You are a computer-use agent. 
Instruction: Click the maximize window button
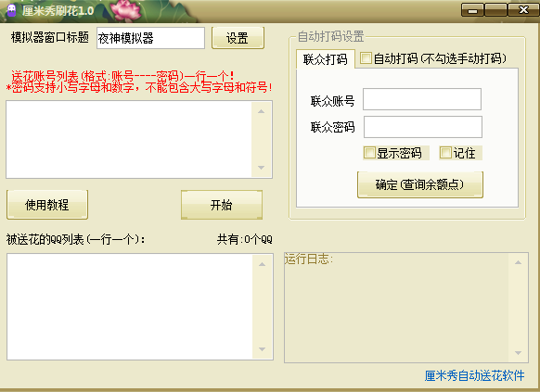[495, 10]
